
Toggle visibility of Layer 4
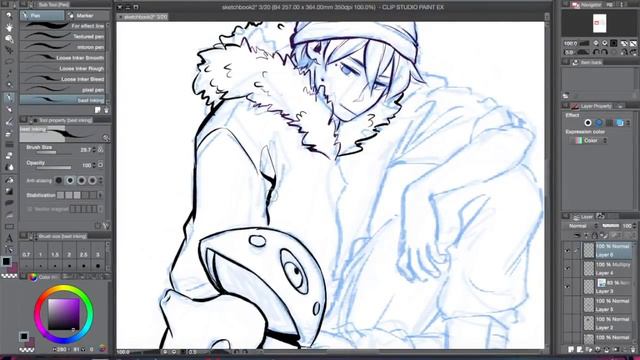pos(567,269)
